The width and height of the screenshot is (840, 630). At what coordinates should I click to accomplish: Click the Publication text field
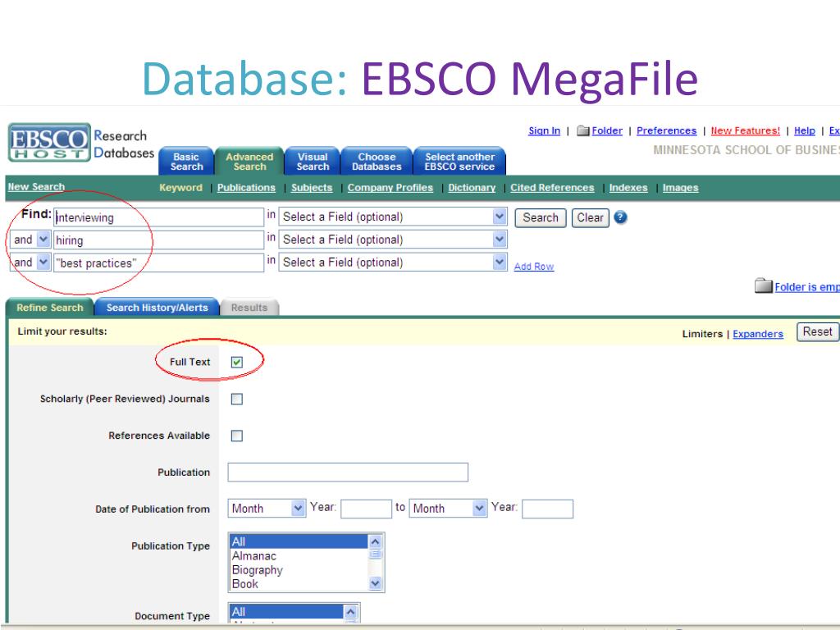pyautogui.click(x=348, y=472)
